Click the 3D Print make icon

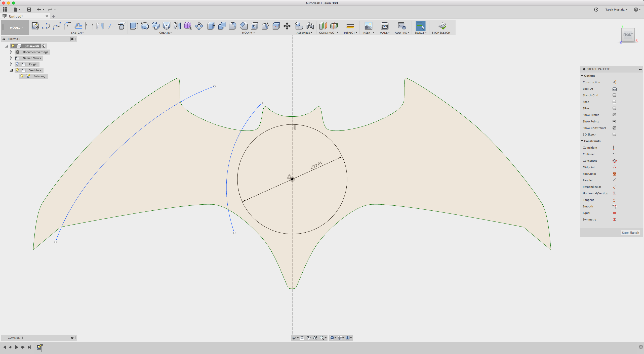pos(384,26)
